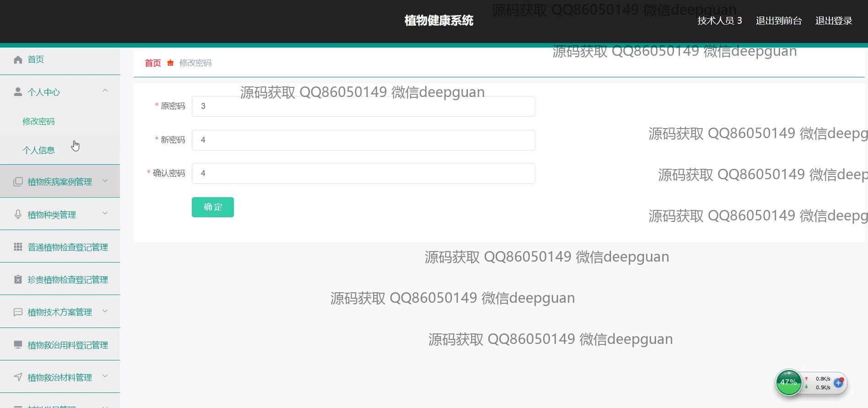Click the microphone icon beside 植物种类管理
Viewport: 868px width, 408px height.
click(x=18, y=215)
